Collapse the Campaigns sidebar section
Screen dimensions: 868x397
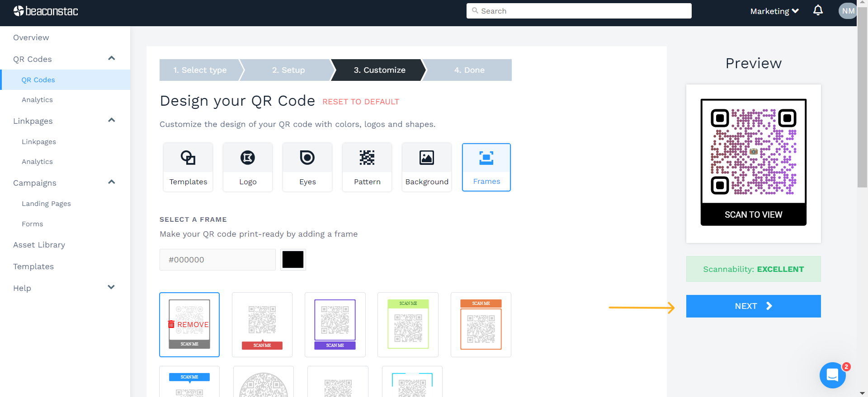[112, 182]
